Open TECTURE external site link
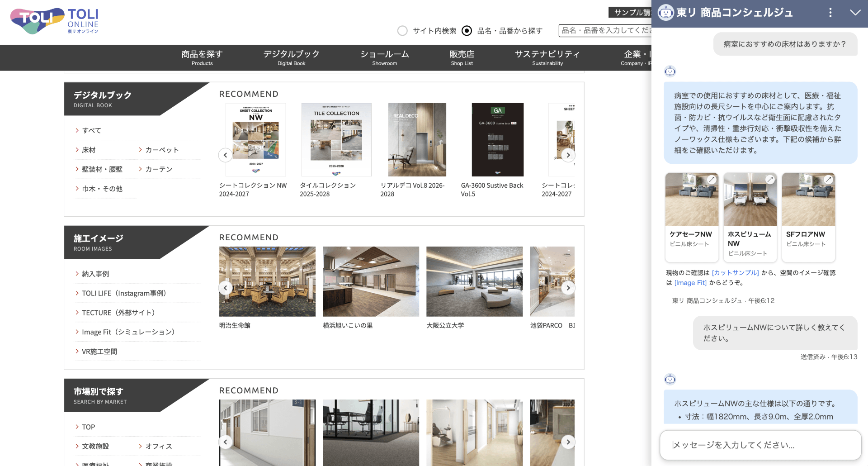 pyautogui.click(x=118, y=313)
